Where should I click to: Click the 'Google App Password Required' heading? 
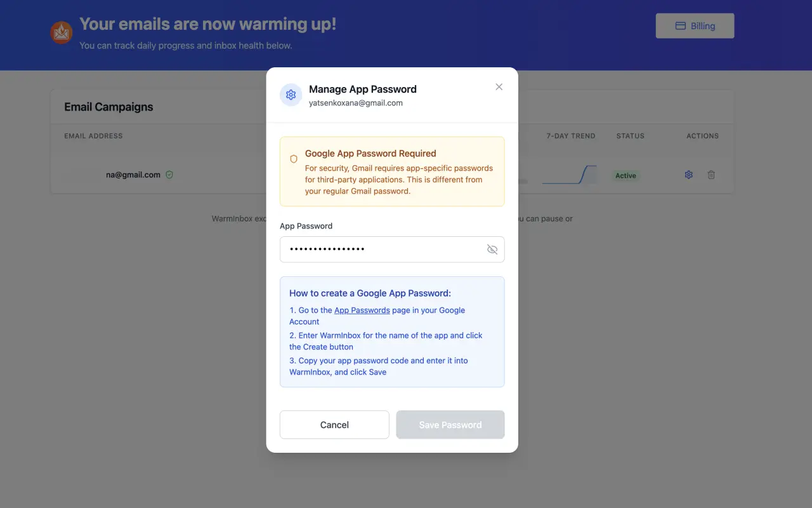tap(370, 153)
